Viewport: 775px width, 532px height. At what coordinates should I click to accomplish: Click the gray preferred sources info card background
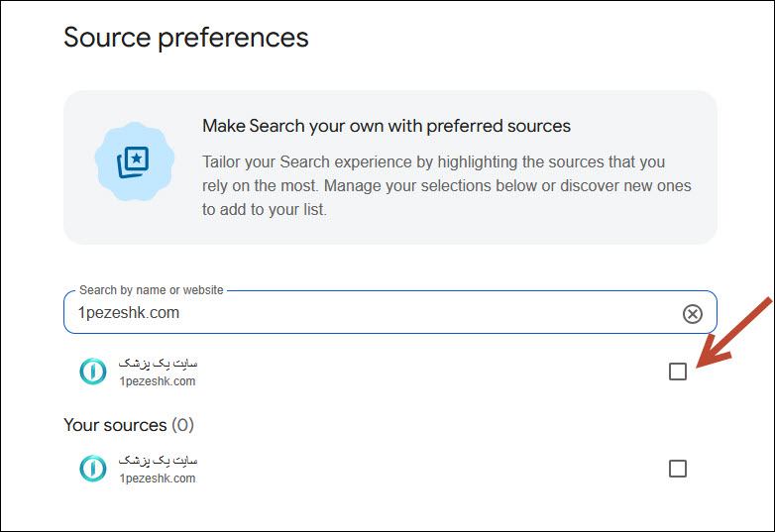coord(389,167)
